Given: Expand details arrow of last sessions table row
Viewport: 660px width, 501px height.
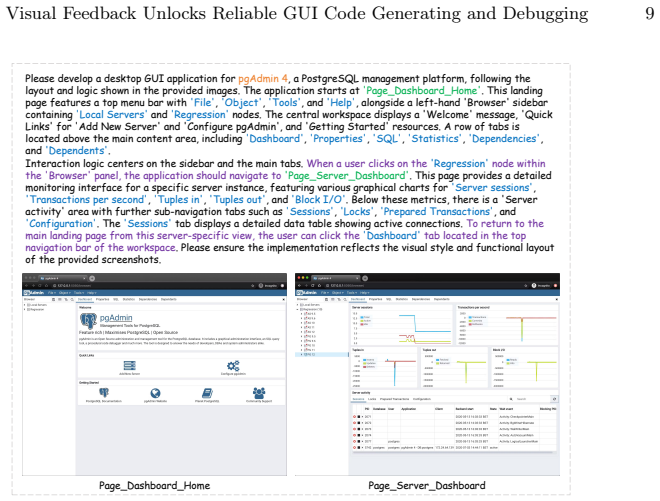Looking at the screenshot, I should (x=362, y=448).
